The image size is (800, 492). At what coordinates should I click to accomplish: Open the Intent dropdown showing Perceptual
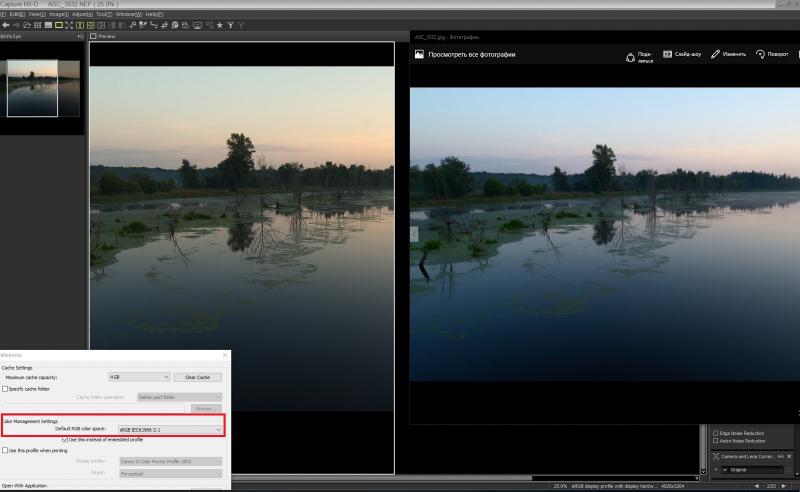[171, 474]
